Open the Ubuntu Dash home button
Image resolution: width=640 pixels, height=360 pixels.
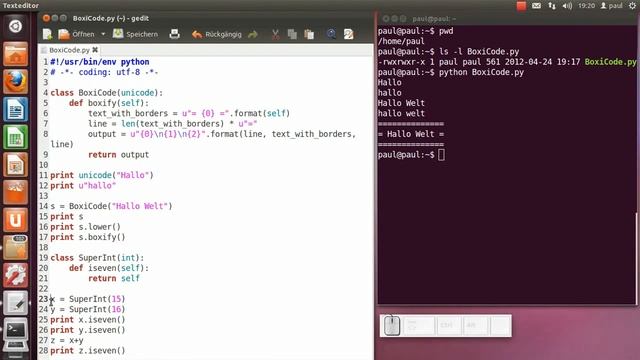pos(16,27)
